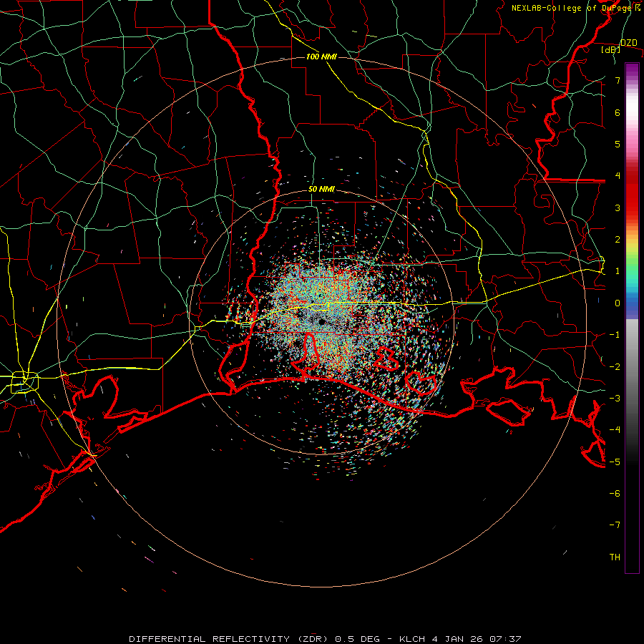Image resolution: width=644 pixels, height=644 pixels.
Task: Click the TH threshold label on the legend
Action: click(615, 557)
